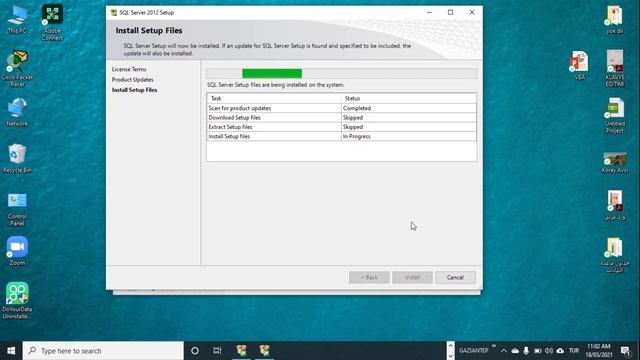Open the yok.dil file icon
The image size is (640, 360).
614,20
